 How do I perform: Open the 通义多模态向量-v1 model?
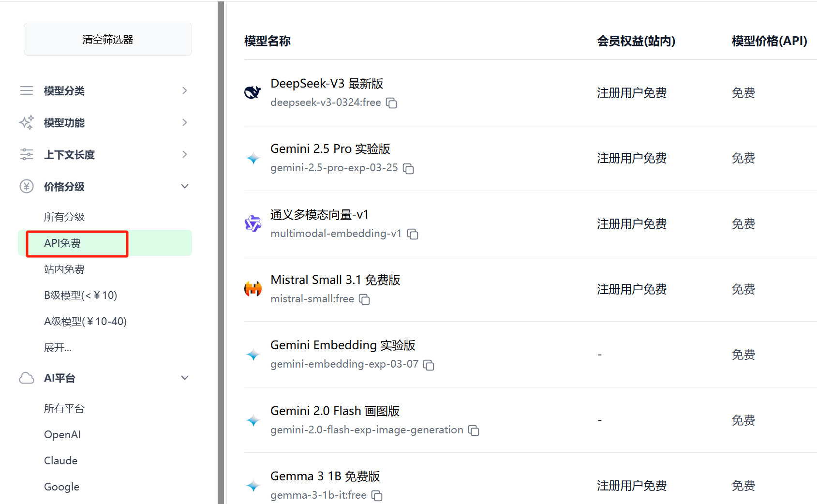point(319,214)
